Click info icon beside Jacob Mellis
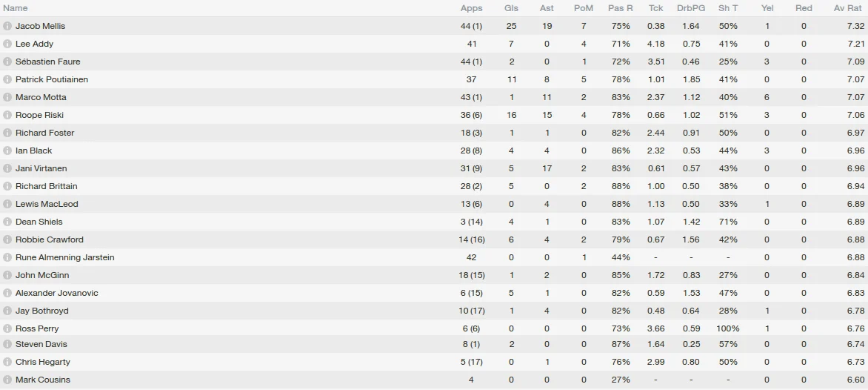This screenshot has width=868, height=390. pyautogui.click(x=7, y=26)
